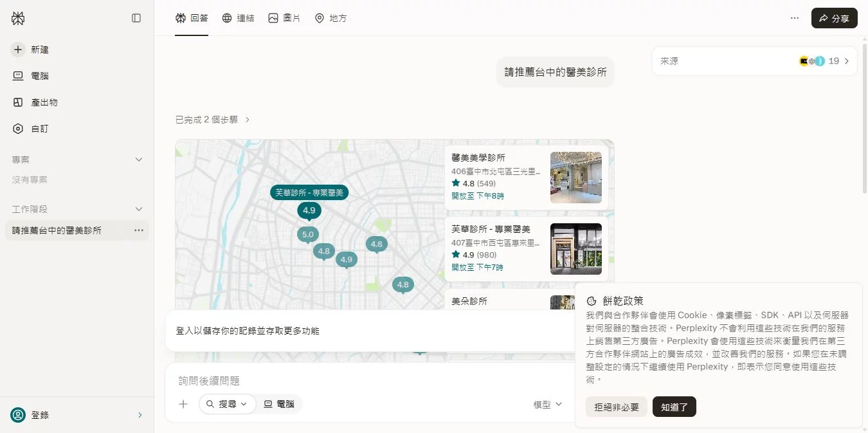
Task: Collapse the 工作階段 section chevron
Action: pos(139,209)
